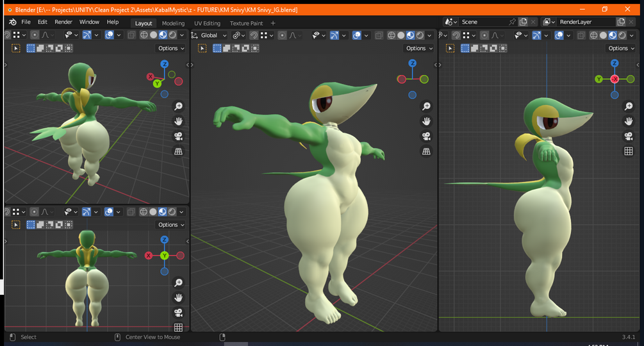The image size is (644, 346).
Task: Click the zoom magnifier in center viewport
Action: coord(426,106)
